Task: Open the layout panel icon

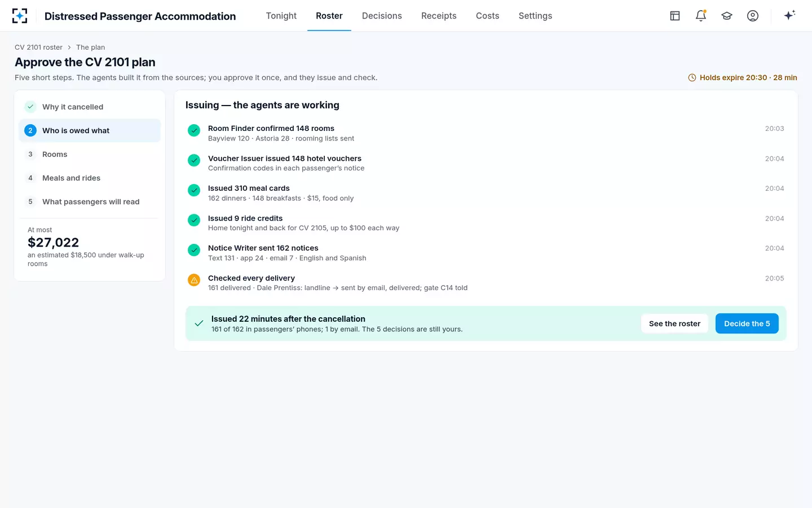Action: pyautogui.click(x=675, y=16)
